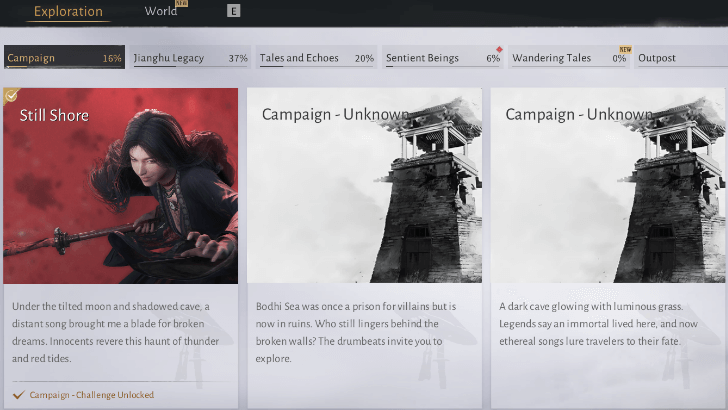This screenshot has width=728, height=410.
Task: Click the Jianghu Legacy progress bar
Action: point(190,67)
